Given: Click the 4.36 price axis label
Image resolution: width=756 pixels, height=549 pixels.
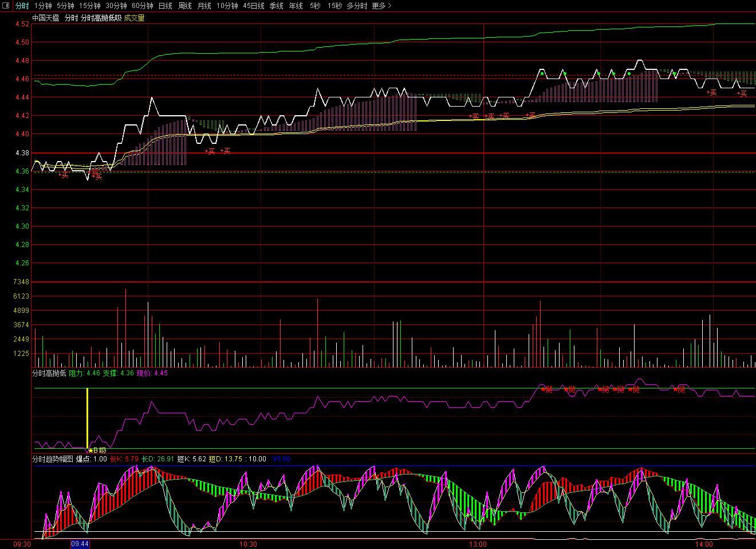Looking at the screenshot, I should click(22, 171).
